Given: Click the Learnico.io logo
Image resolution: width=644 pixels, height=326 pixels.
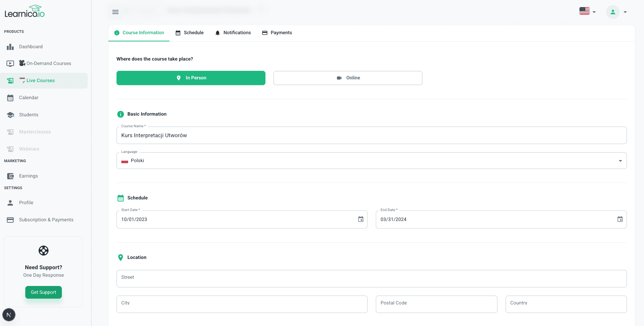Looking at the screenshot, I should pyautogui.click(x=25, y=12).
